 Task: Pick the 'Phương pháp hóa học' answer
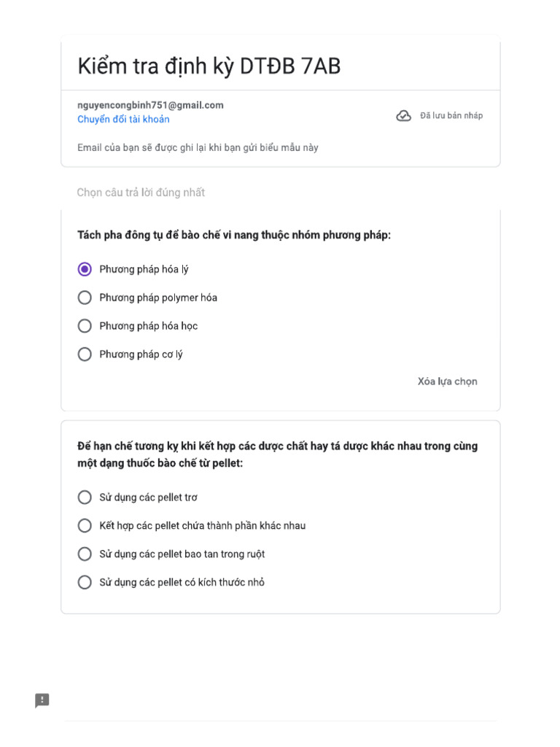pos(85,326)
